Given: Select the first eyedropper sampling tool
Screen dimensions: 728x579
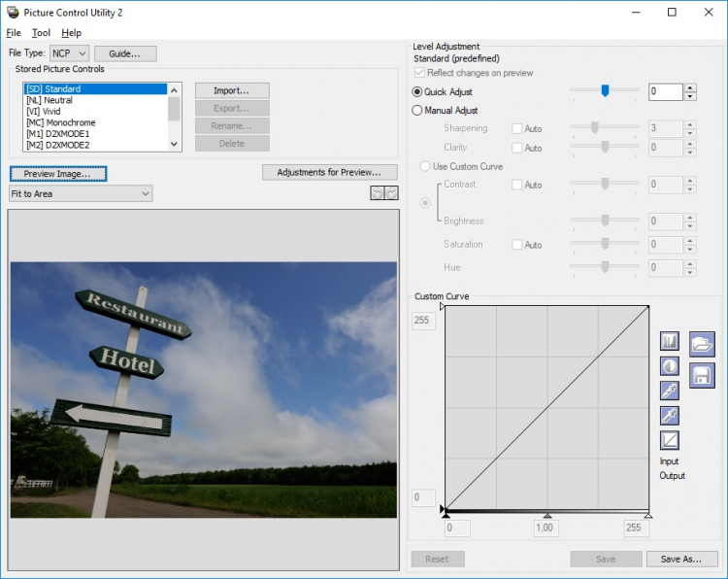Looking at the screenshot, I should pyautogui.click(x=669, y=392).
